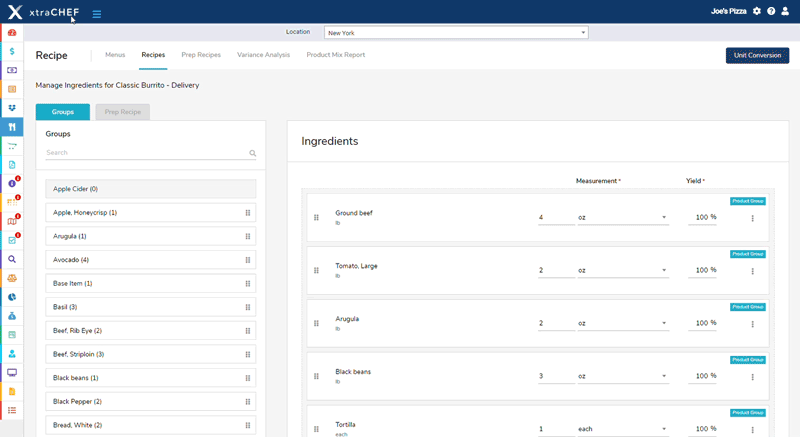Grab drag handle of Avocado (4) group
The height and width of the screenshot is (437, 800).
pos(247,260)
